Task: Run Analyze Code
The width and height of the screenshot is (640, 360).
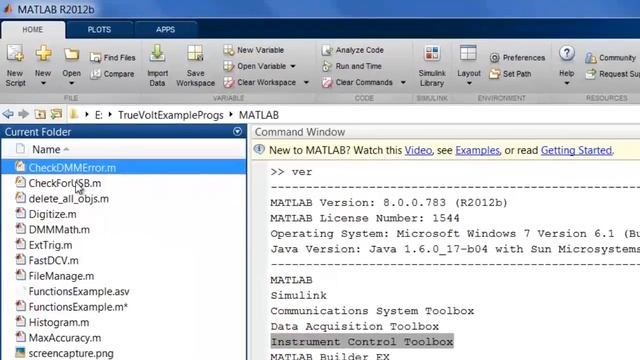Action: click(353, 50)
